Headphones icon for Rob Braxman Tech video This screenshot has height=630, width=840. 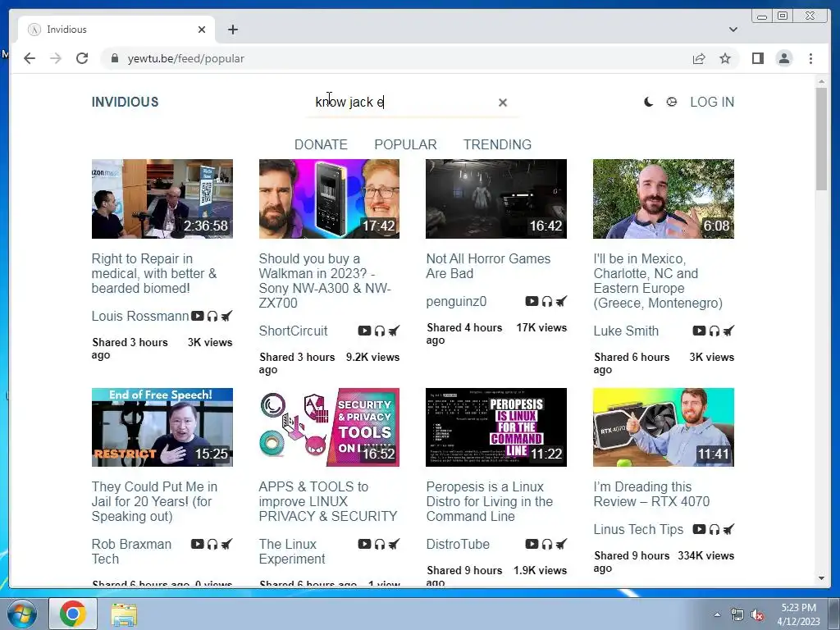pos(212,545)
